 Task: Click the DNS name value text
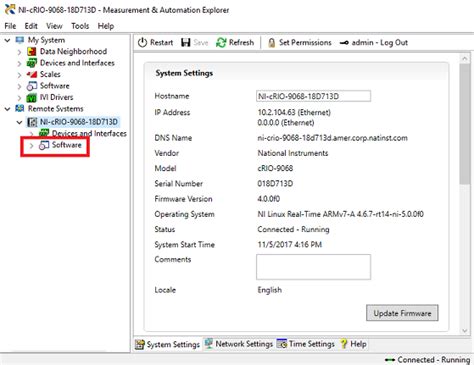coord(332,138)
